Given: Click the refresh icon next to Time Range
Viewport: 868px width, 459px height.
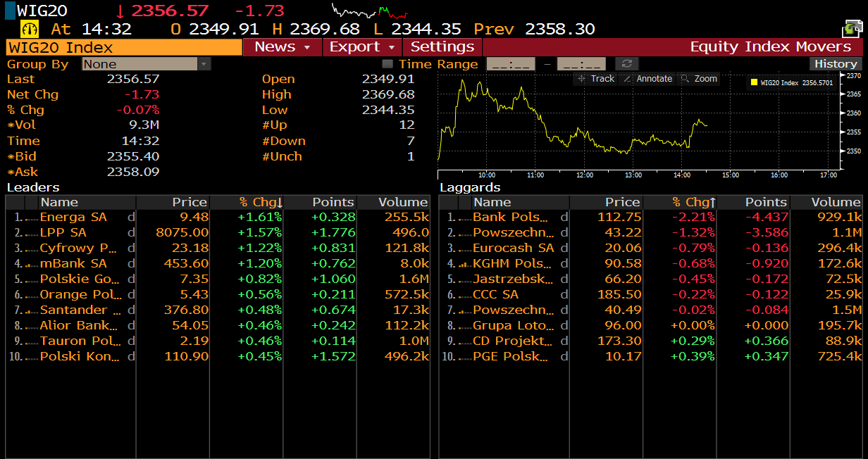Looking at the screenshot, I should (x=626, y=64).
